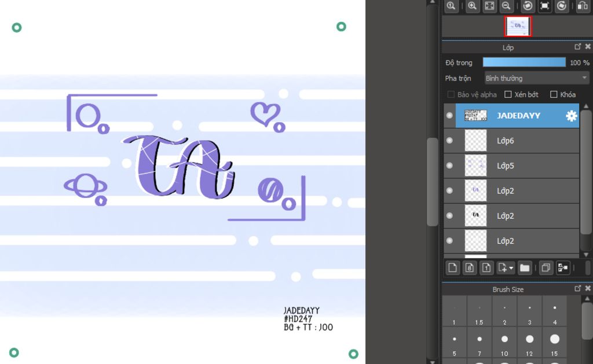This screenshot has width=593, height=364.
Task: Zoom out using the navigator magnifier
Action: pos(506,6)
